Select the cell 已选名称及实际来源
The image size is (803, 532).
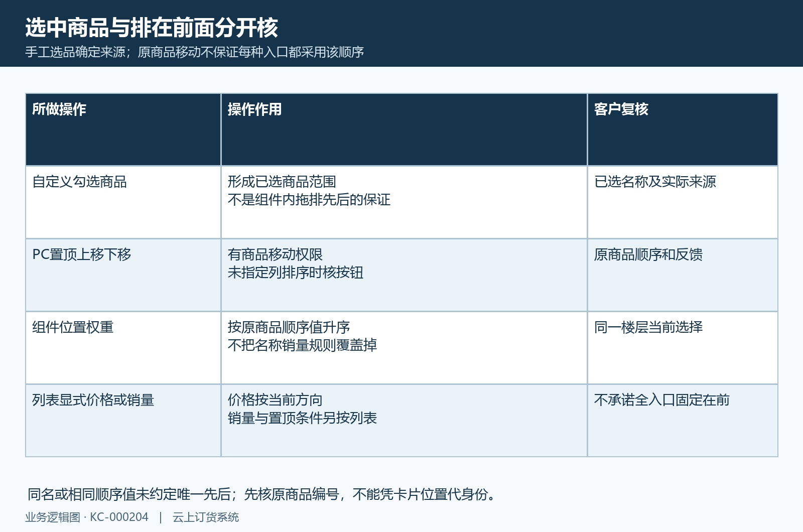click(x=683, y=202)
